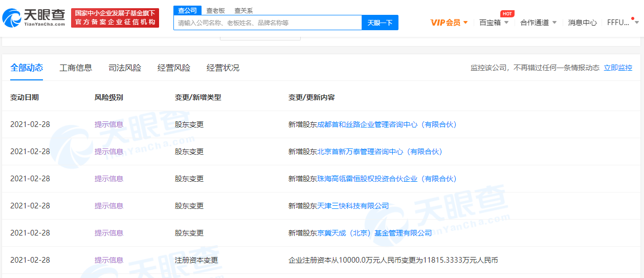Open the 司法风险 tab

[x=125, y=68]
